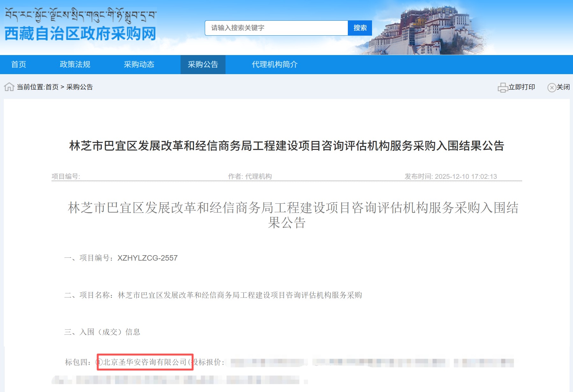
Task: Click the 立即打印 text link
Action: (521, 87)
